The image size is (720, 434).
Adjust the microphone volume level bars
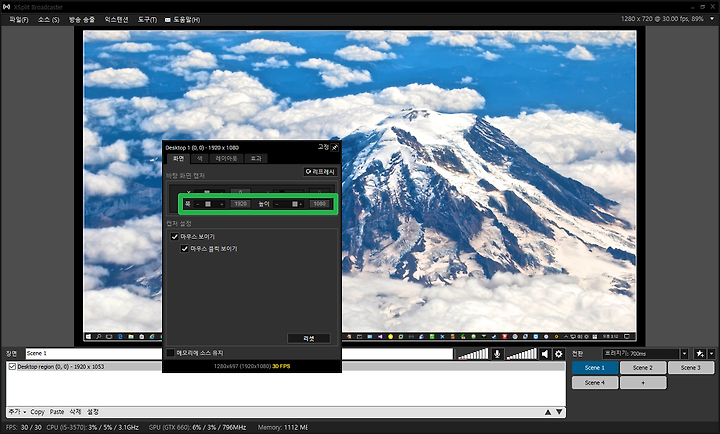(473, 354)
